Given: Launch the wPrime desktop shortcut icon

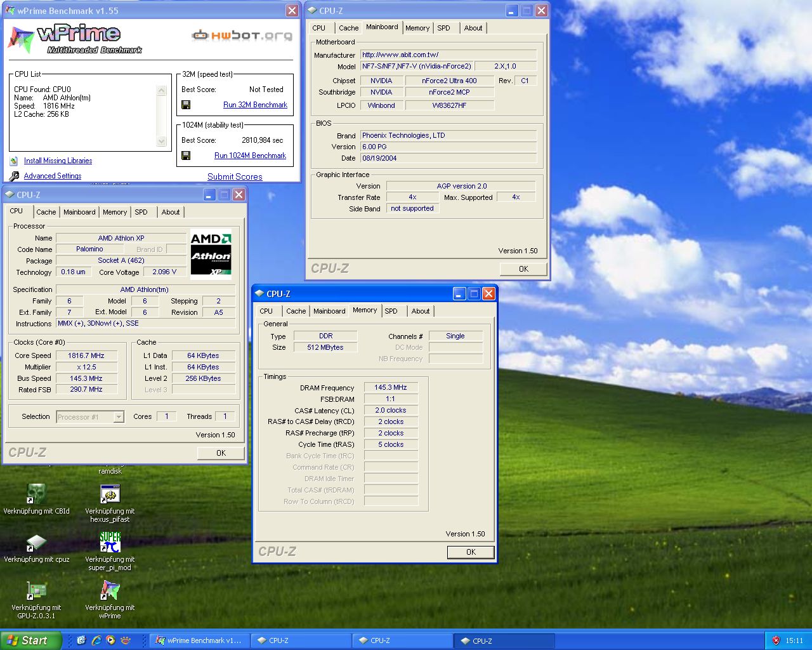Looking at the screenshot, I should pos(110,591).
